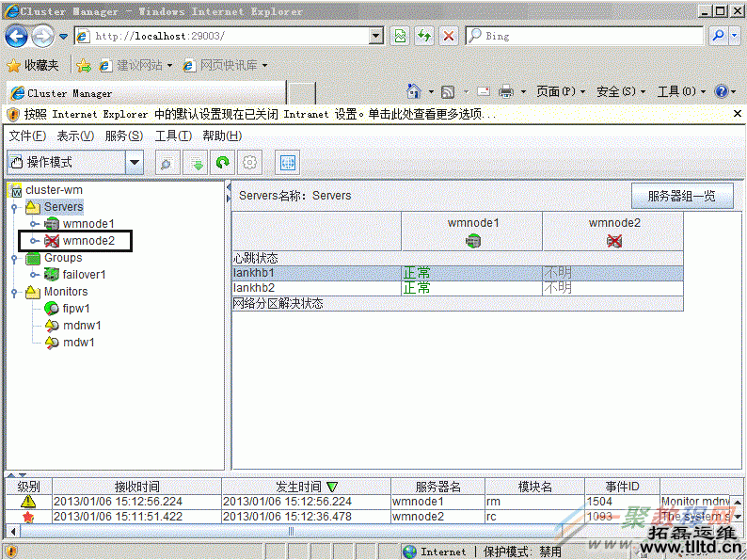
Task: Select cluster-wm root in tree
Action: point(54,190)
